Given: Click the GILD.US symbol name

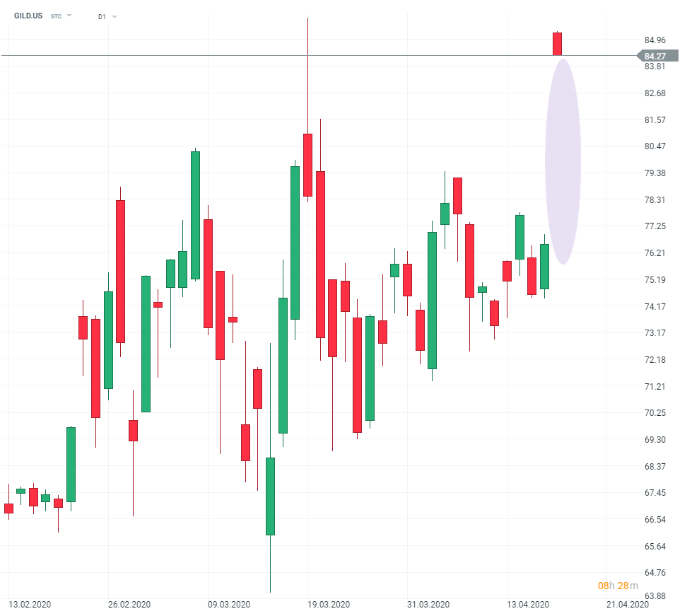Looking at the screenshot, I should click(x=28, y=16).
